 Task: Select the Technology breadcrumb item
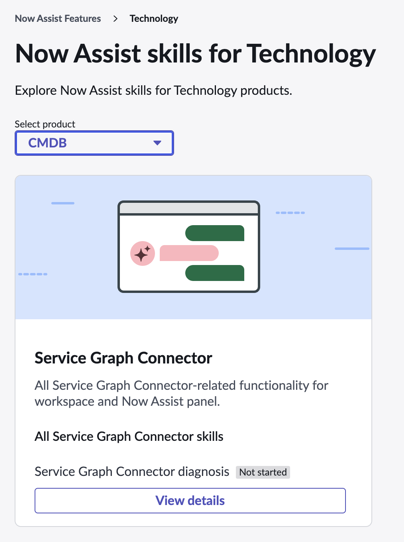tap(154, 19)
